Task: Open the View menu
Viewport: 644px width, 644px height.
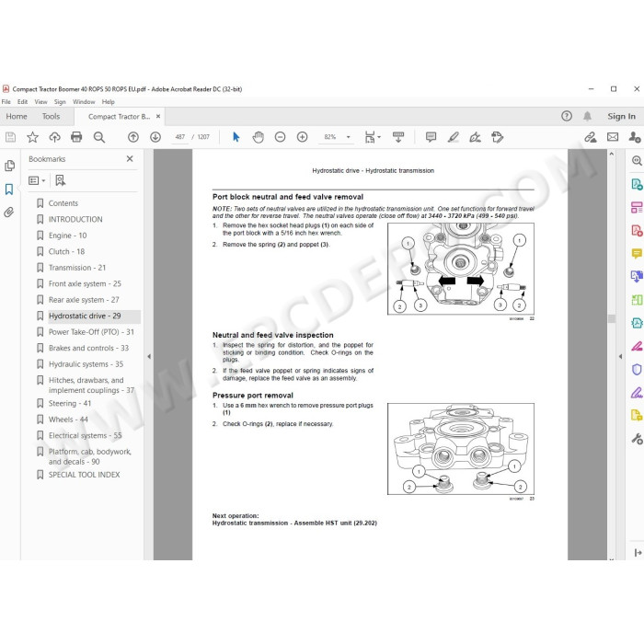Action: (x=40, y=102)
